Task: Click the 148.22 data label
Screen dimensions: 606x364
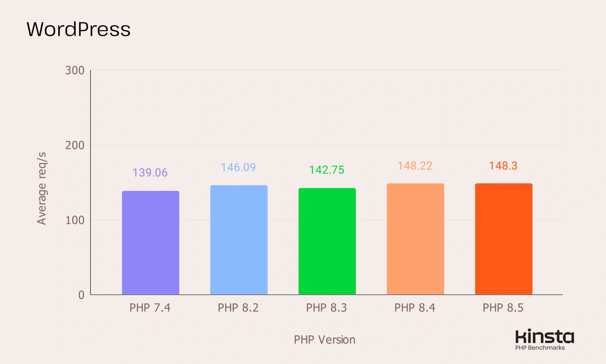Action: pyautogui.click(x=415, y=166)
